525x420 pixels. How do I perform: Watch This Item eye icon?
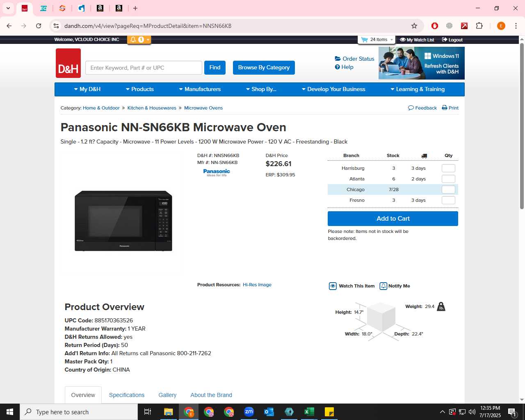(333, 286)
